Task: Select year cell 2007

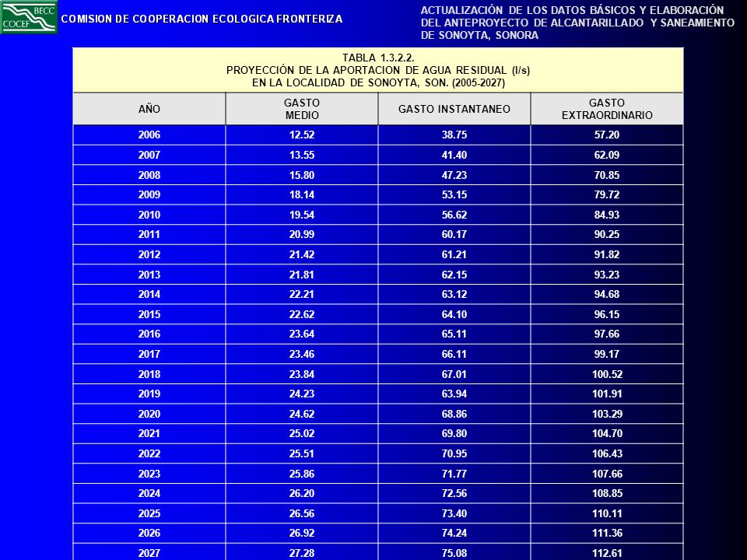Action: coord(149,155)
